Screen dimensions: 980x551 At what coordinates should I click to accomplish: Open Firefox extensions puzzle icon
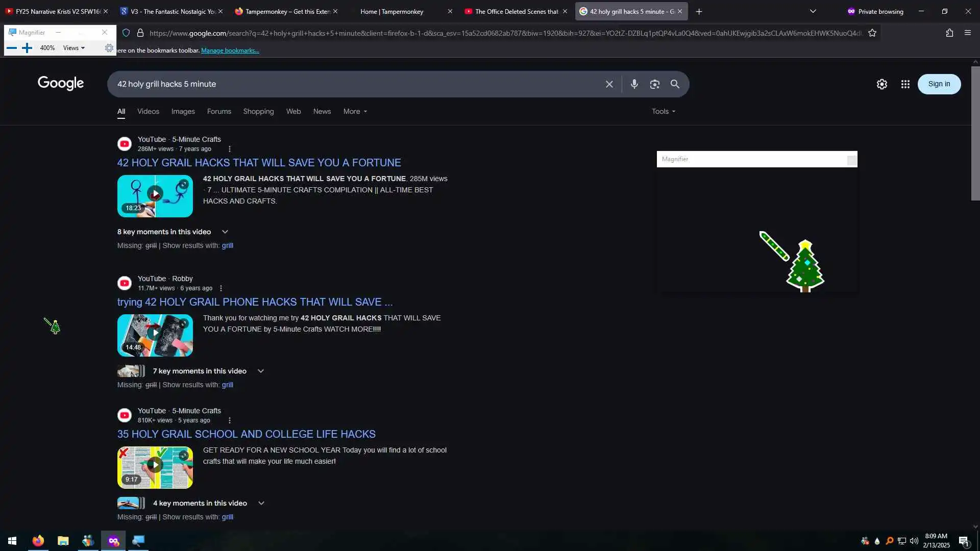point(949,33)
